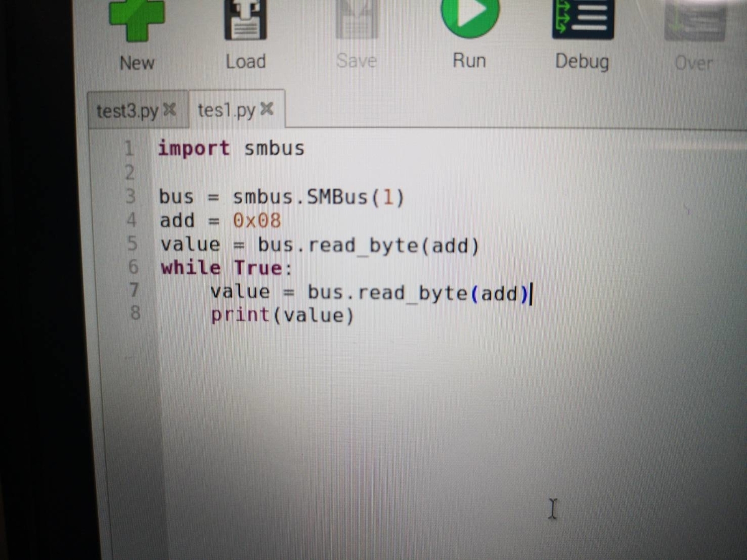The height and width of the screenshot is (560, 747).
Task: Click line number 2 in the gutter
Action: (x=129, y=172)
